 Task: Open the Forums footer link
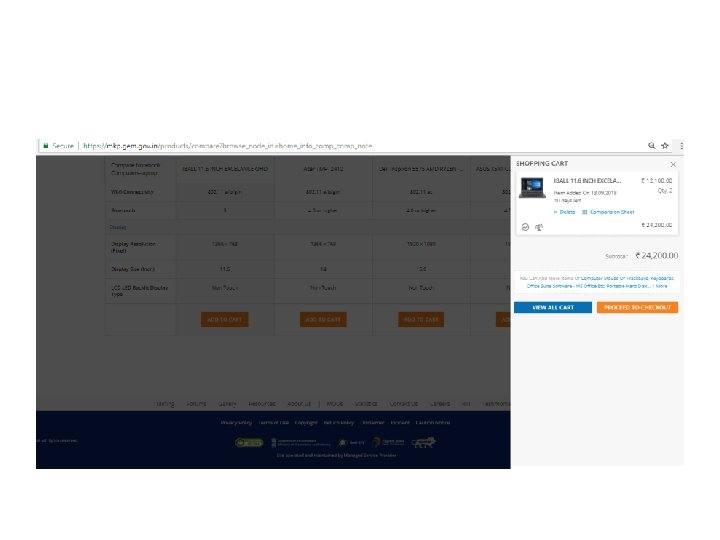196,404
